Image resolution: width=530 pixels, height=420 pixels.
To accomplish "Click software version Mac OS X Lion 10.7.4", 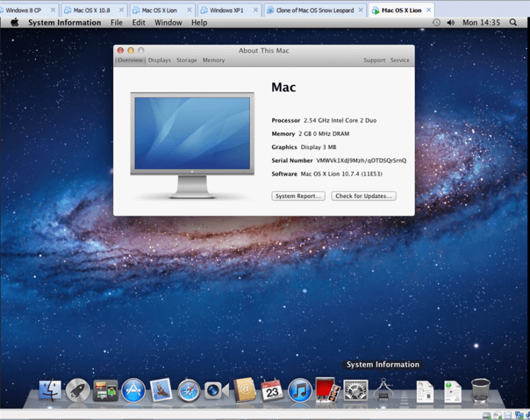I will click(341, 174).
